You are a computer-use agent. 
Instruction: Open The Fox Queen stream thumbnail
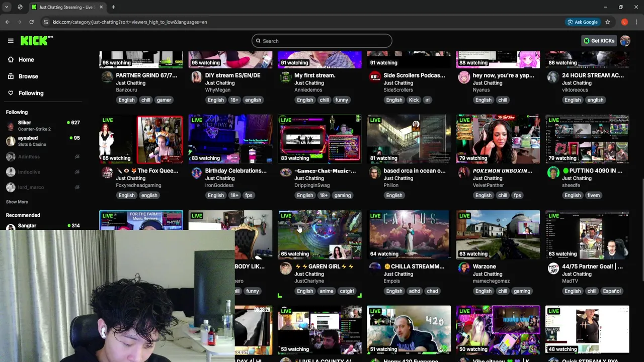click(141, 139)
